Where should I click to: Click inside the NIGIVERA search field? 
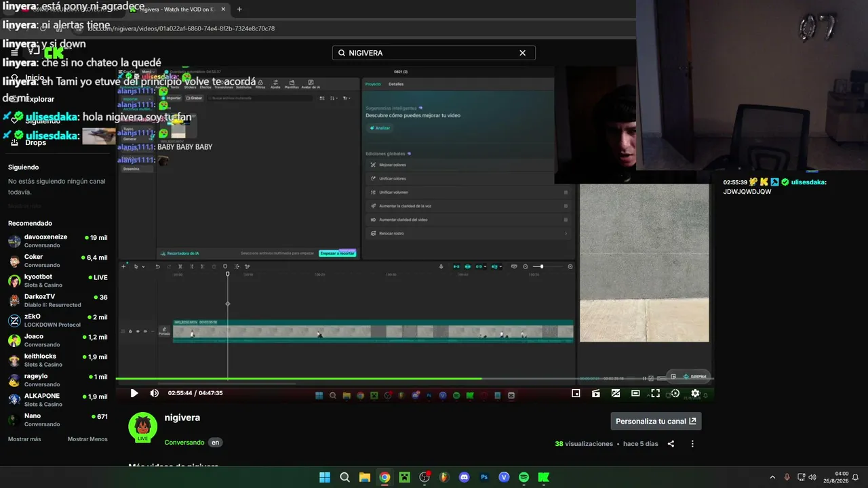[x=434, y=53]
